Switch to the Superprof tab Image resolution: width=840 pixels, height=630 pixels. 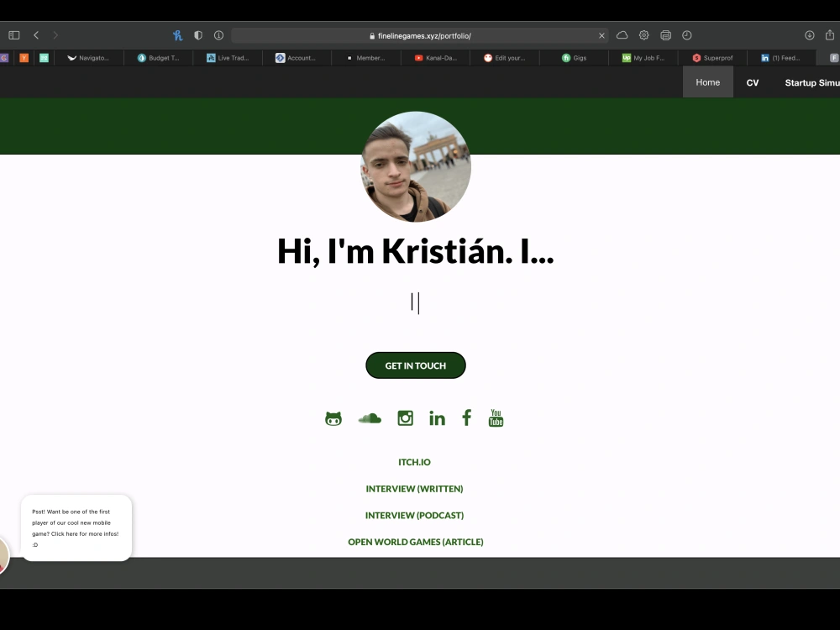tap(712, 58)
